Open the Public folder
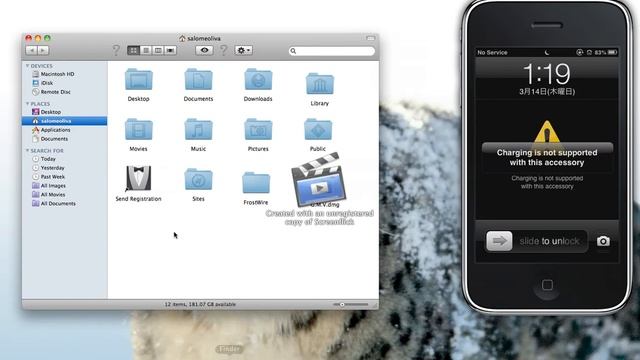 [318, 129]
